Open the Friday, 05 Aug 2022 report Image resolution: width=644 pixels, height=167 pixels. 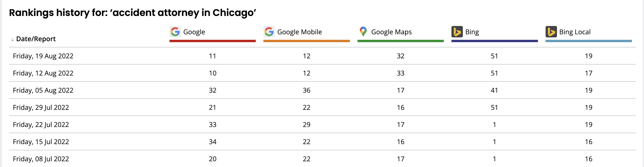point(43,90)
